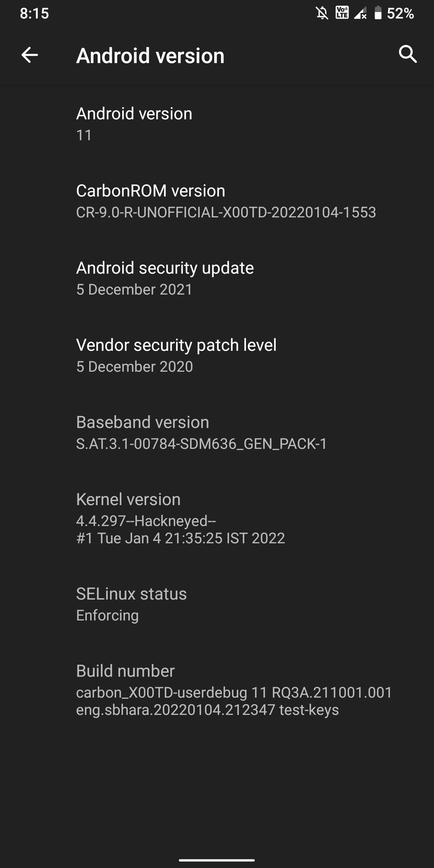Tap the Baseband version entry

tap(217, 432)
